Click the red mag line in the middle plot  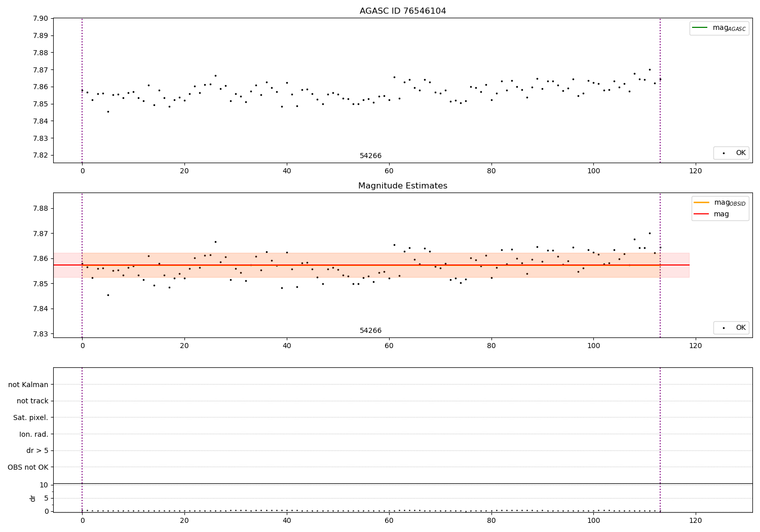point(371,265)
